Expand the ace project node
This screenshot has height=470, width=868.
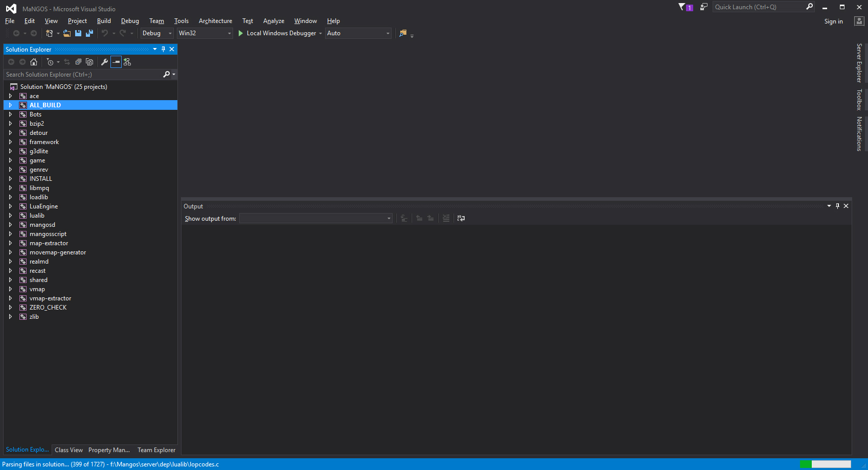pyautogui.click(x=10, y=96)
